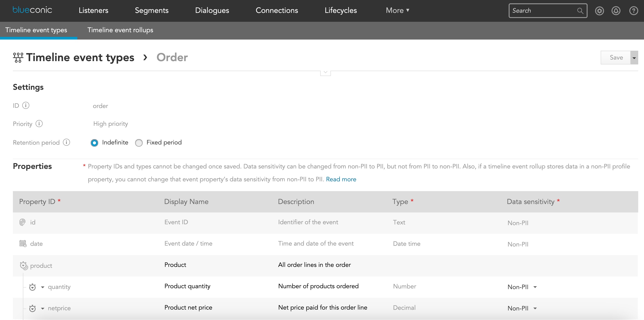Open the settings gear icon
This screenshot has height=320, width=644.
coord(599,11)
